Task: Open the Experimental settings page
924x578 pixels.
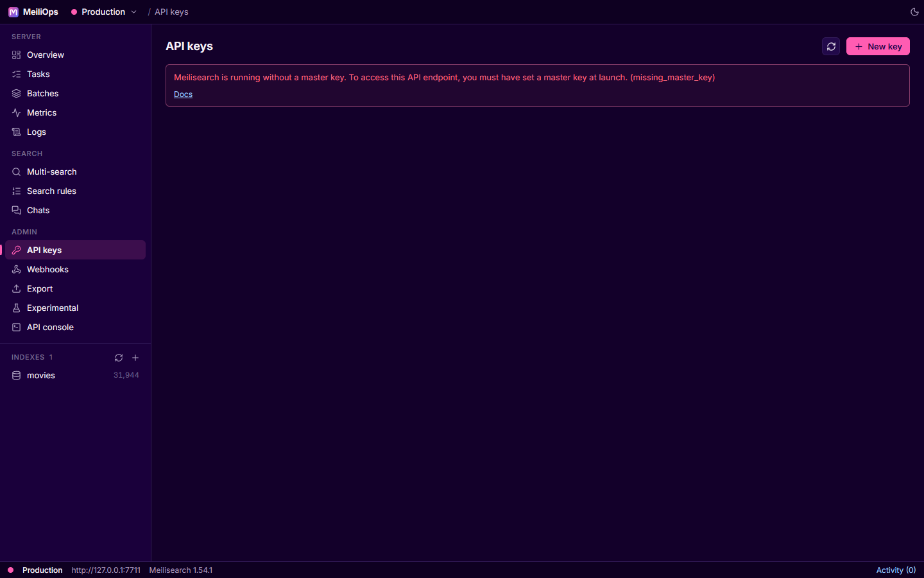Action: (76, 308)
